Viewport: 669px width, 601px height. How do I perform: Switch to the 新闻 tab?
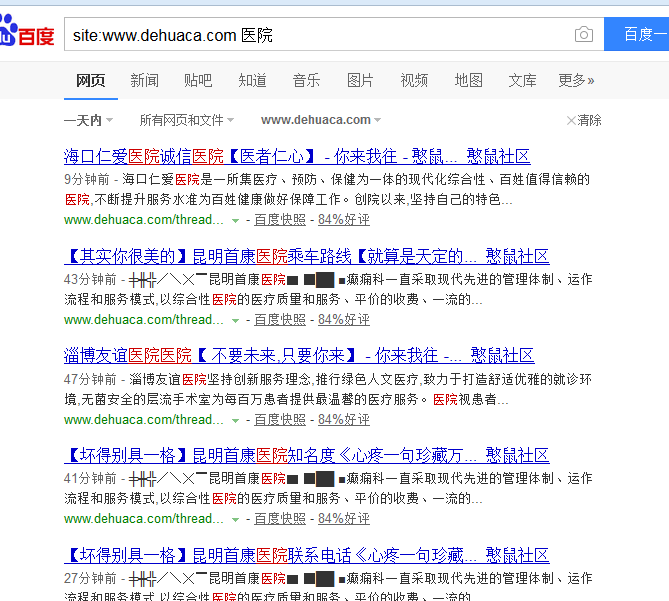pos(145,80)
